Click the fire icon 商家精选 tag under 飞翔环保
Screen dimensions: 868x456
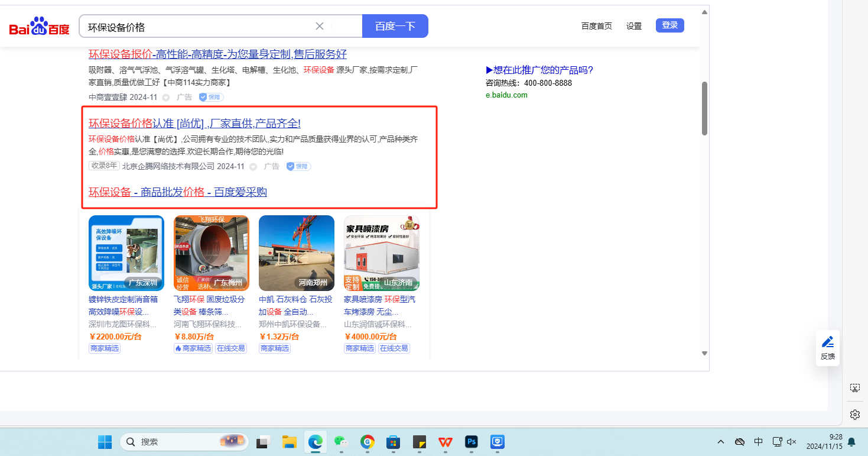click(x=193, y=348)
